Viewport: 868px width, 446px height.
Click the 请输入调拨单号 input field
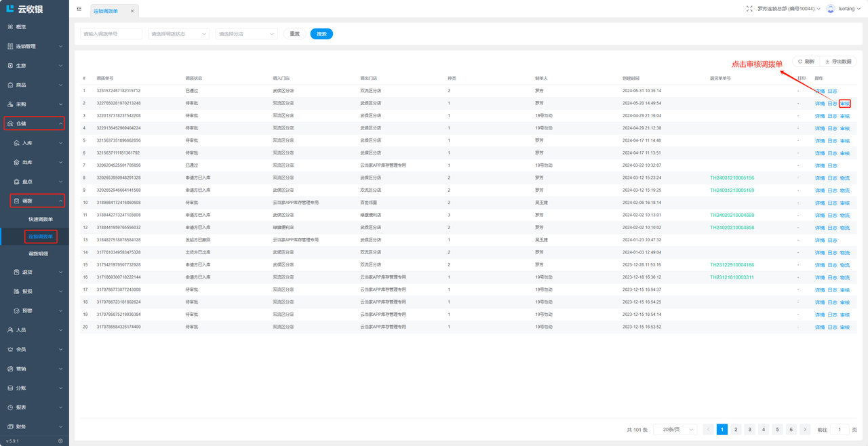coord(111,34)
